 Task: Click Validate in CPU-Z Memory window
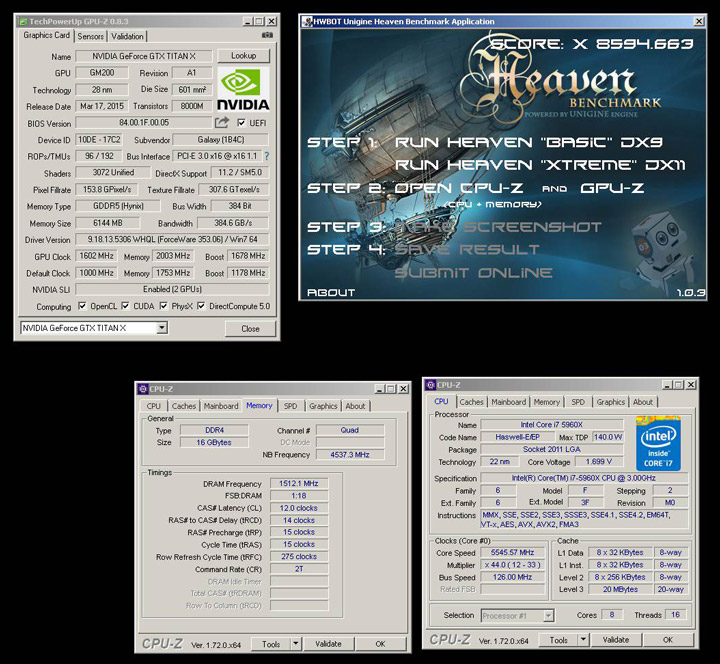(328, 644)
